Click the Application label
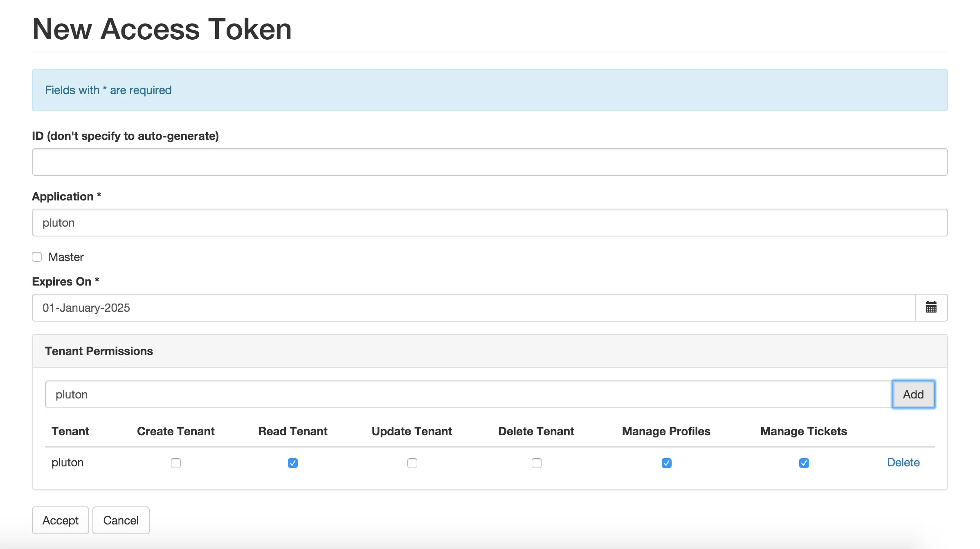 (x=67, y=196)
